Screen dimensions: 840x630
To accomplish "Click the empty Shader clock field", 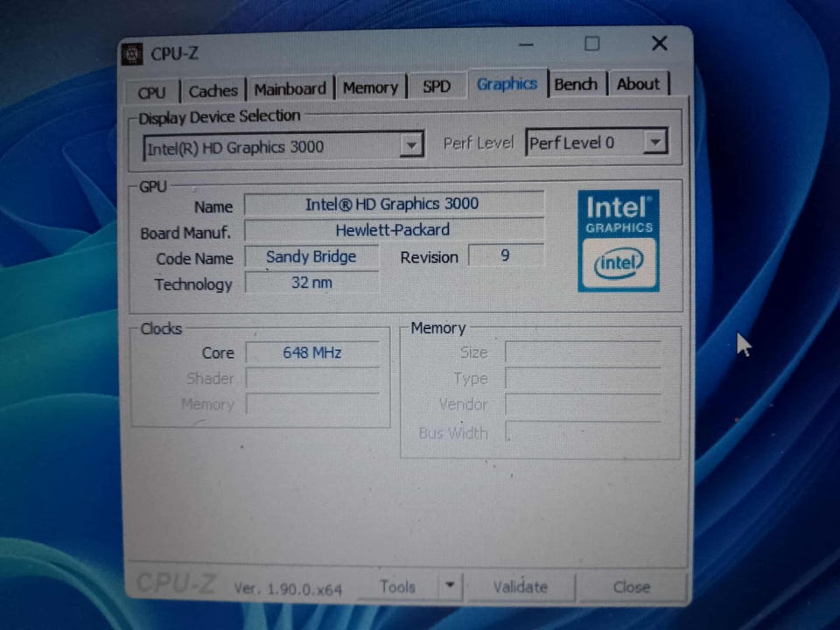I will tap(313, 378).
